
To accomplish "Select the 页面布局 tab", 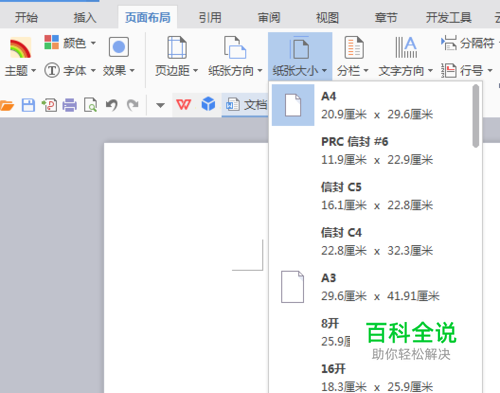I will pos(148,17).
